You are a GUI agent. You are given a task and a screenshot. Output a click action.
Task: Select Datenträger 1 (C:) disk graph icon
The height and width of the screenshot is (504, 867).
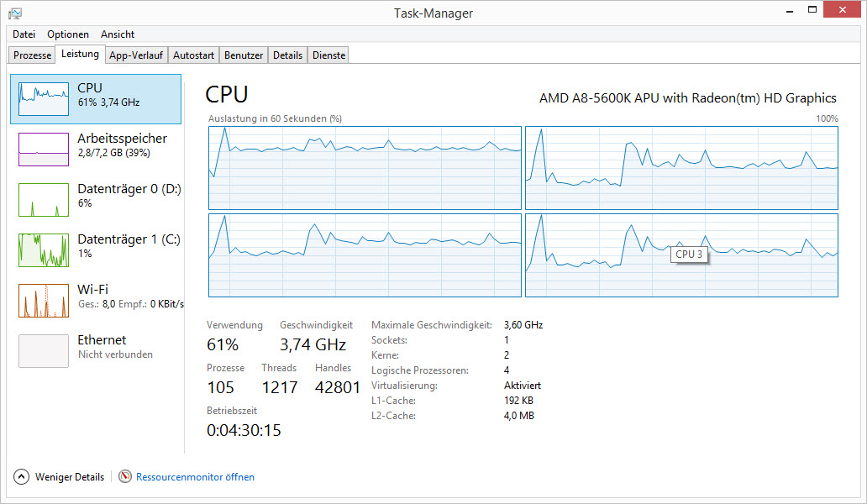coord(44,250)
